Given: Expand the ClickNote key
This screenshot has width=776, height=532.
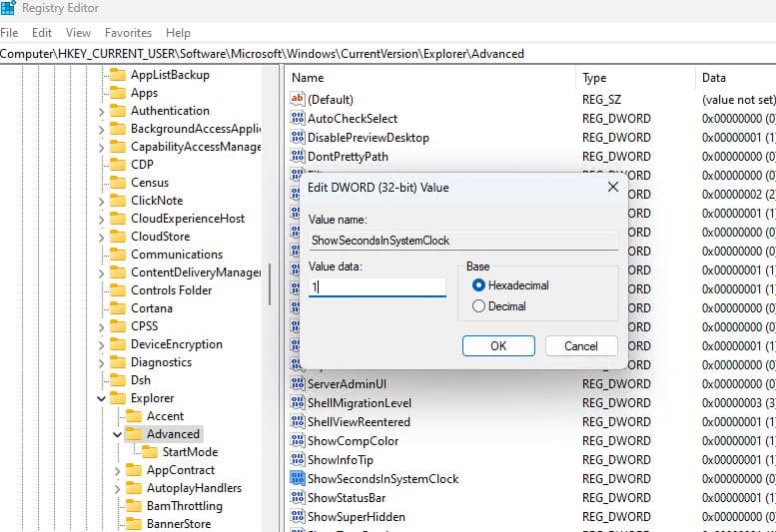Looking at the screenshot, I should click(x=102, y=202).
